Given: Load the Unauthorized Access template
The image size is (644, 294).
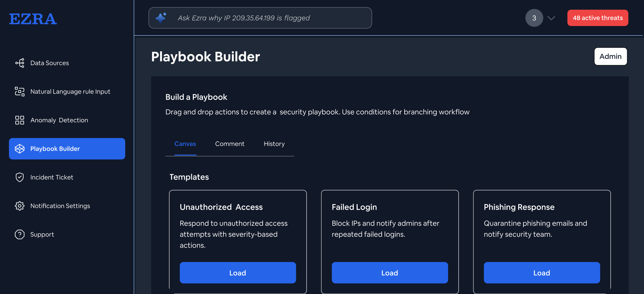Looking at the screenshot, I should click(x=238, y=273).
